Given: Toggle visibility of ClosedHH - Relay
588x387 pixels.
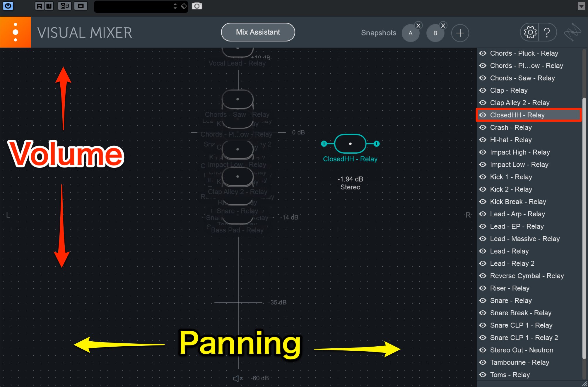Looking at the screenshot, I should click(483, 114).
